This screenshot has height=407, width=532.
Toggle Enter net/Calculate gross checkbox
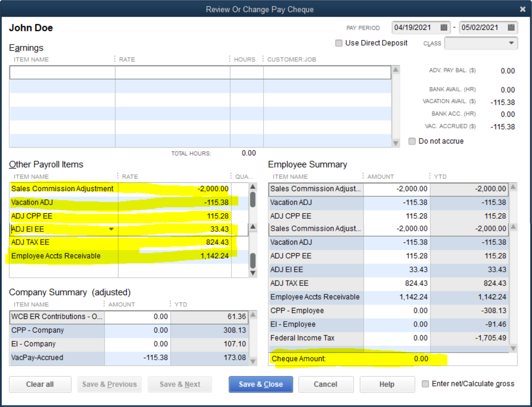click(425, 384)
